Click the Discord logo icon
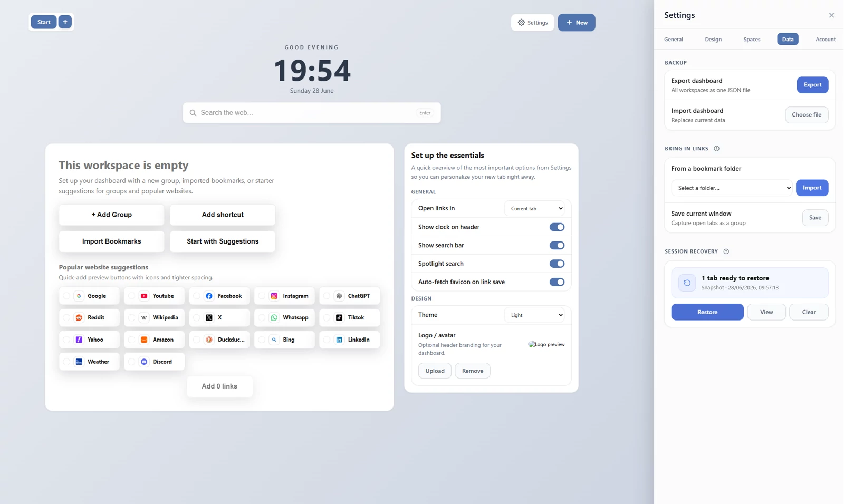Image resolution: width=844 pixels, height=504 pixels. point(144,362)
